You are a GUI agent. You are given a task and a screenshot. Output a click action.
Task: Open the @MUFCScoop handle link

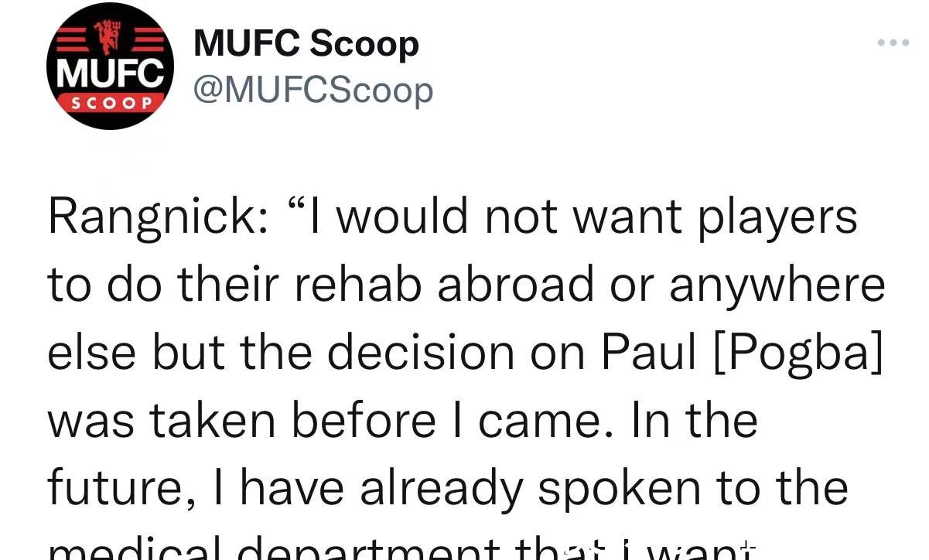pyautogui.click(x=313, y=90)
